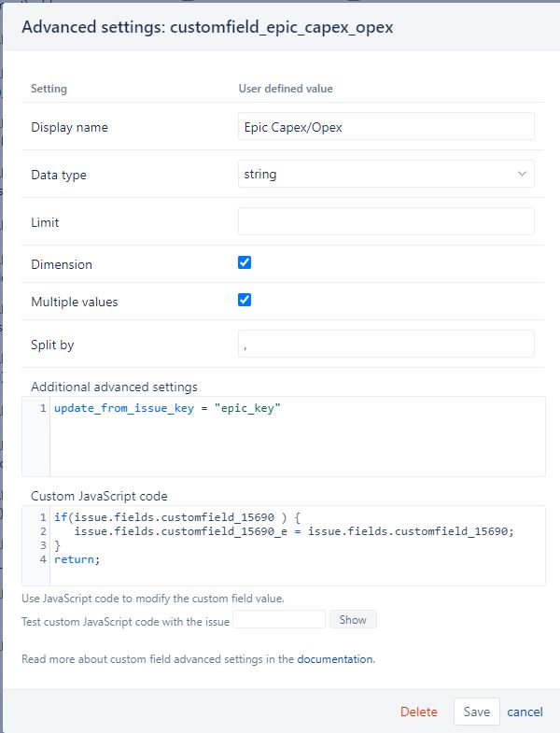Image resolution: width=560 pixels, height=733 pixels.
Task: Uncheck the Dimension checkbox
Action: [x=245, y=262]
